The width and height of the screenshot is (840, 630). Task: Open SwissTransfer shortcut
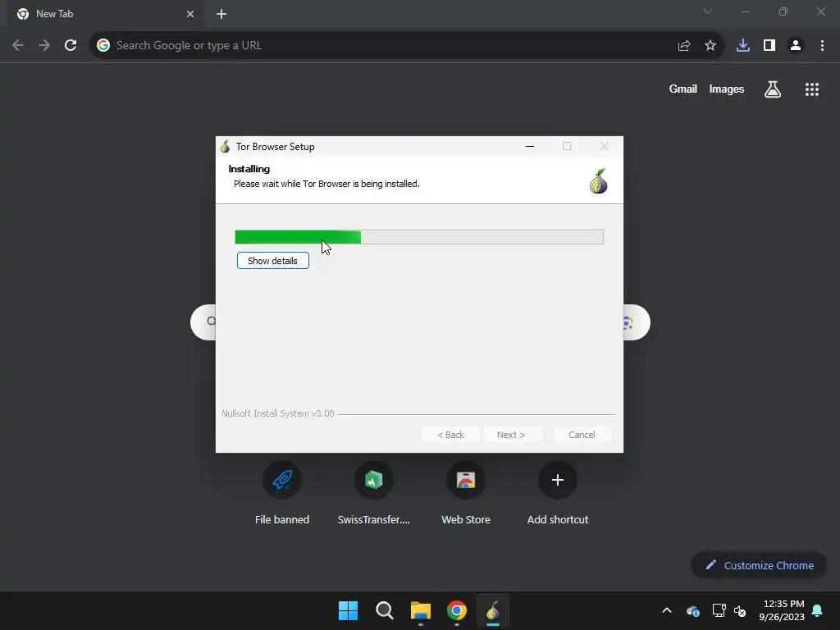(374, 493)
